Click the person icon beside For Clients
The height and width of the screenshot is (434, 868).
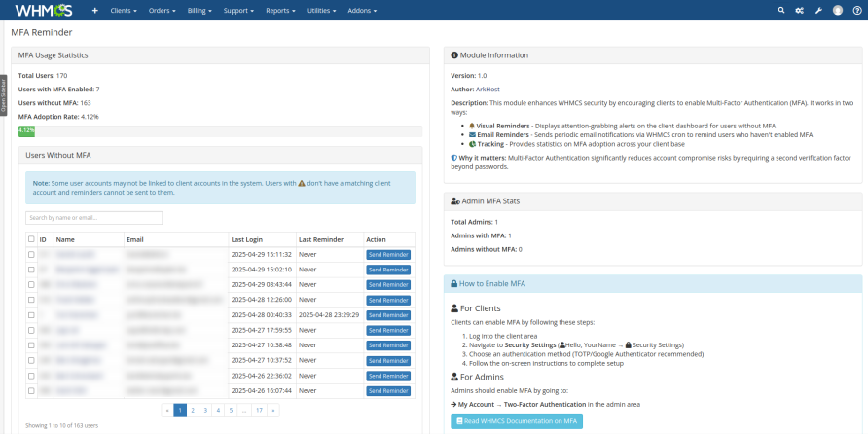coord(454,308)
